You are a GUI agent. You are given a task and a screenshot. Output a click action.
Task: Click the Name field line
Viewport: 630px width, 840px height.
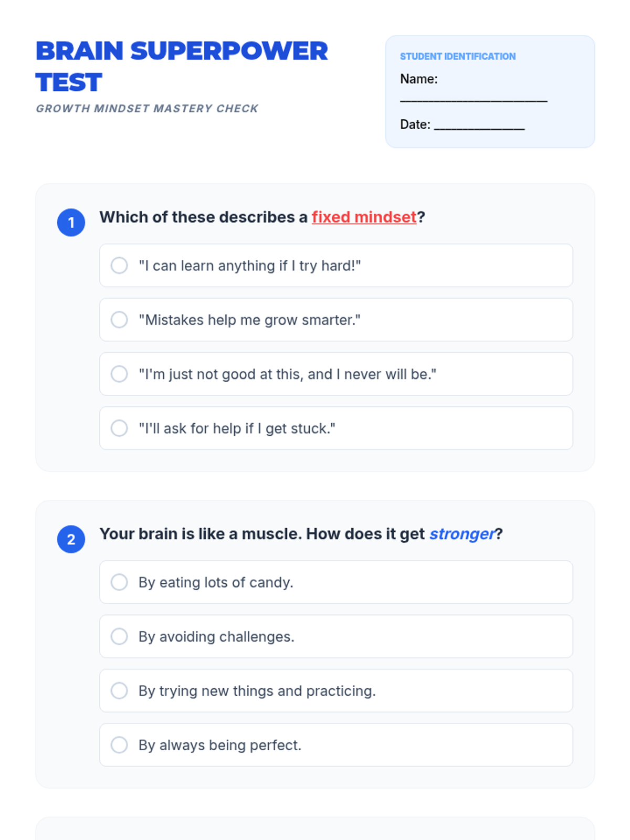click(x=474, y=98)
